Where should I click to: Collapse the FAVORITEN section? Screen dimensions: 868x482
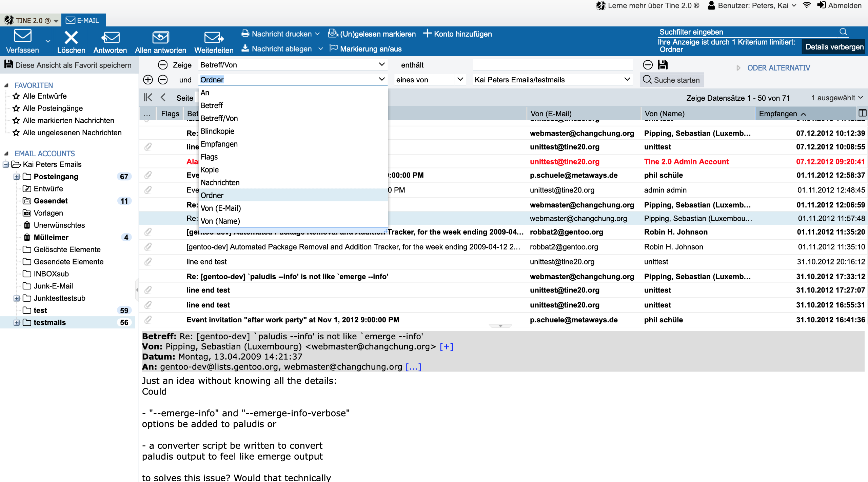pyautogui.click(x=6, y=85)
